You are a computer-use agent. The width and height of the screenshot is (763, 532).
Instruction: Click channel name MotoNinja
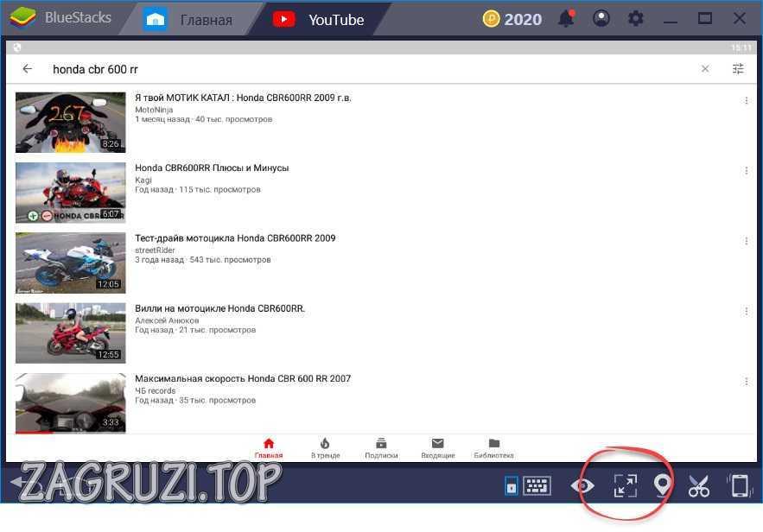pos(154,110)
